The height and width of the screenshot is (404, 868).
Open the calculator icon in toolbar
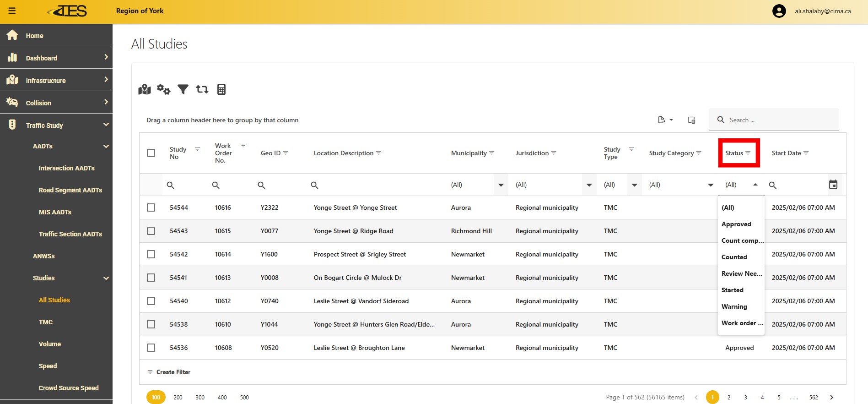coord(221,89)
